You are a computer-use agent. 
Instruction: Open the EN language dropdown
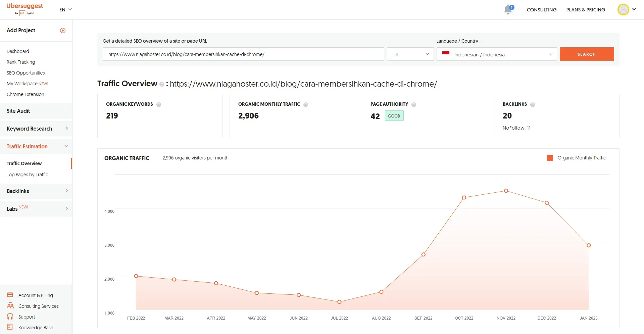[66, 10]
